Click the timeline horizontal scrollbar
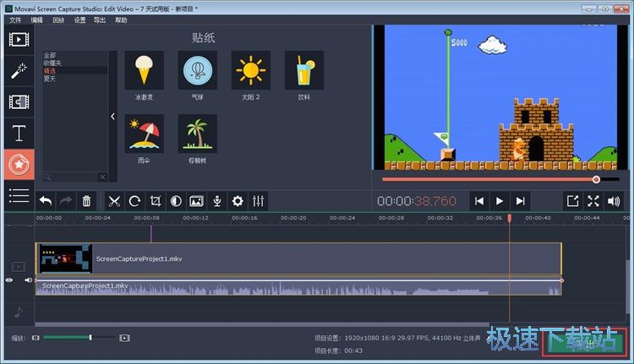 [x=262, y=324]
